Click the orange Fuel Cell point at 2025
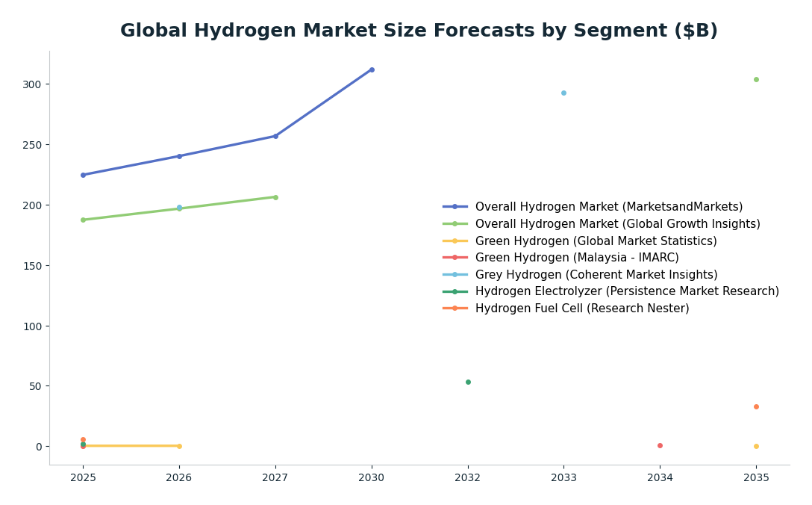 click(x=84, y=440)
